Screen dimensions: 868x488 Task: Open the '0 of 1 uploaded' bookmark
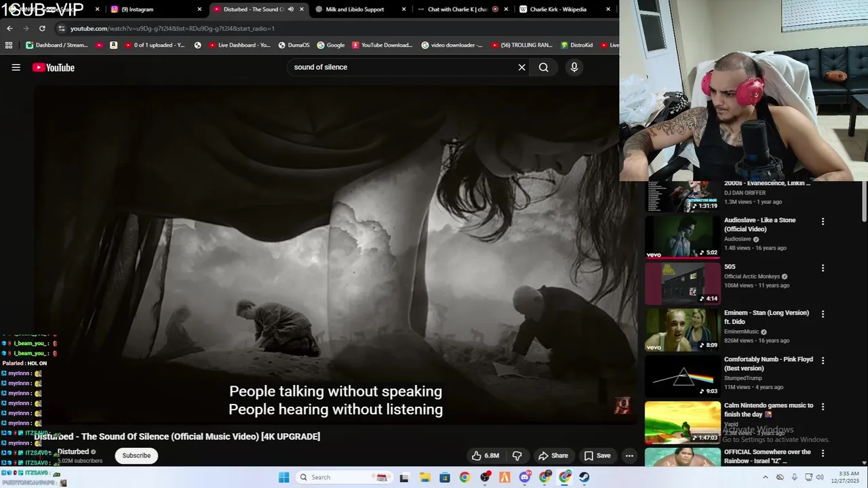point(154,45)
